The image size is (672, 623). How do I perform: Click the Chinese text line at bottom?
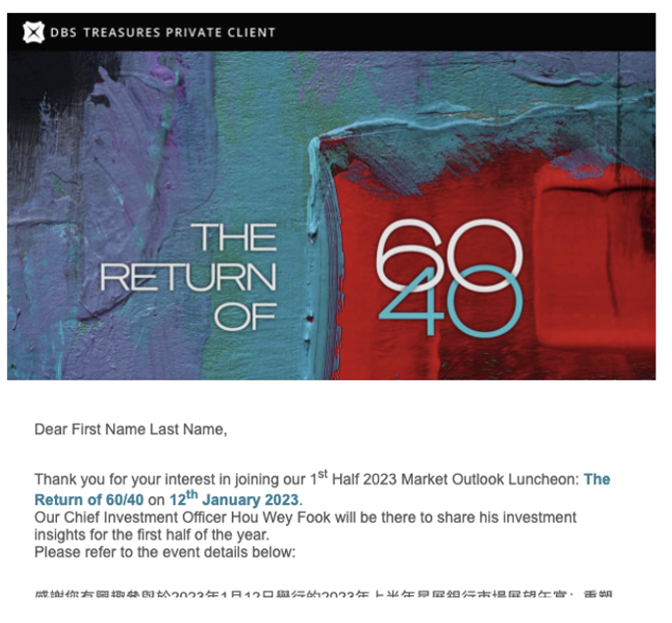[x=324, y=595]
